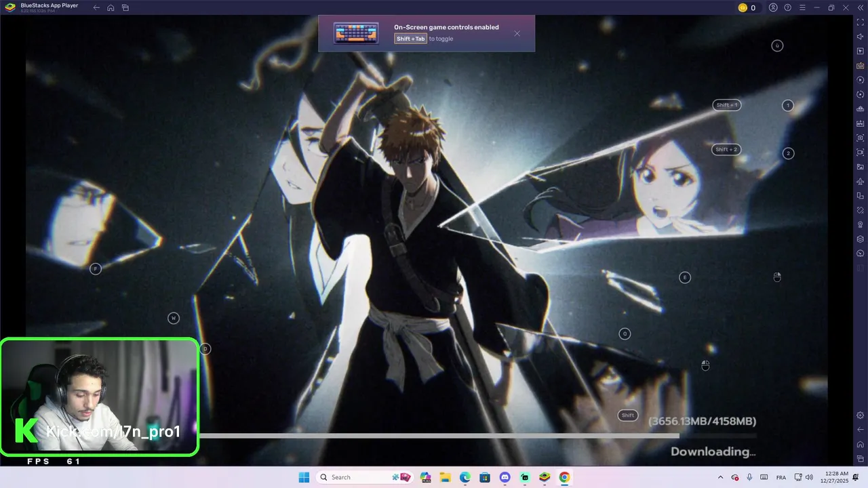
Task: Dismiss the On-Screen game controls notification
Action: point(517,33)
